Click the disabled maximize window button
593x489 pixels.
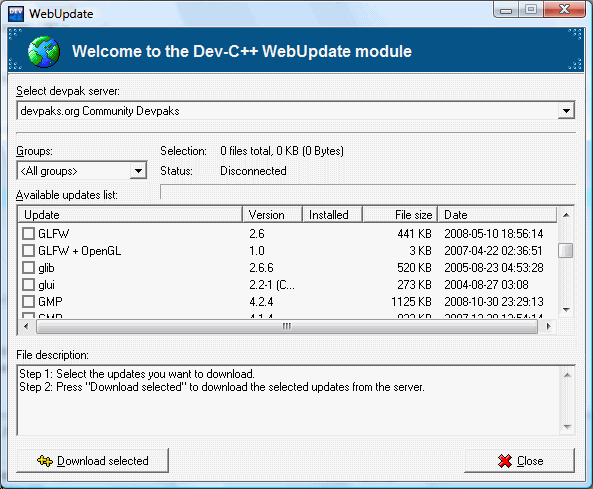pos(531,10)
